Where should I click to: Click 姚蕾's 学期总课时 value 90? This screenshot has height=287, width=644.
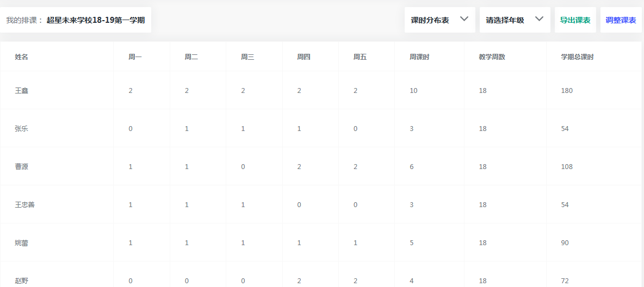(565, 242)
